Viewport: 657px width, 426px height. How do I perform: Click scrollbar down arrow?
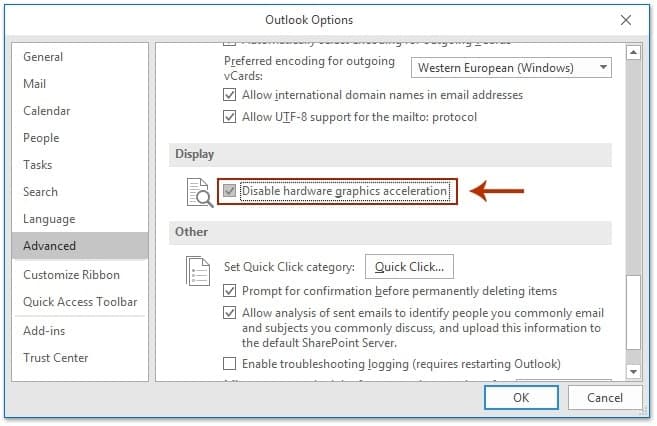pyautogui.click(x=632, y=371)
